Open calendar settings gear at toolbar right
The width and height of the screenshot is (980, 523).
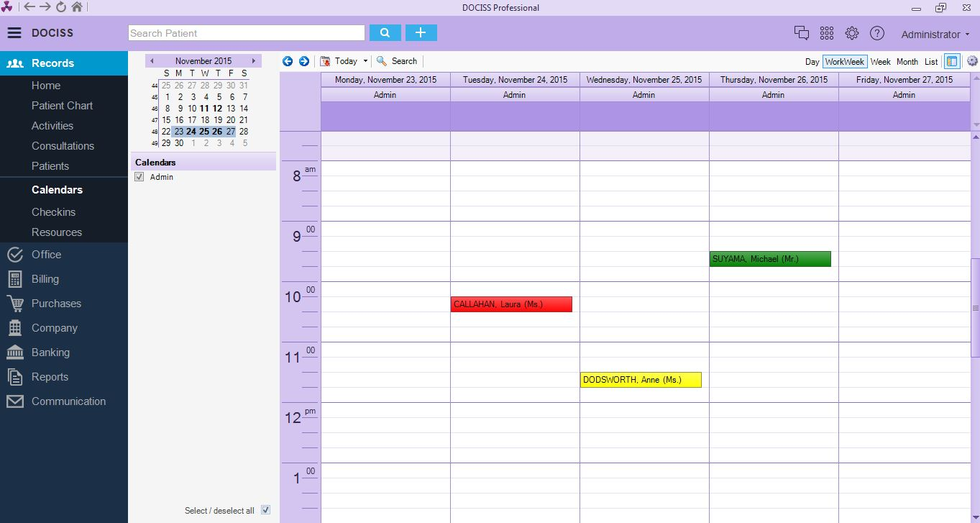click(972, 61)
